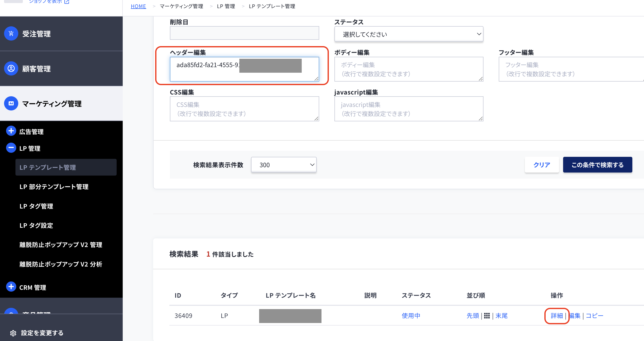
Task: Click the ヘッダー編集 text area
Action: pyautogui.click(x=244, y=69)
